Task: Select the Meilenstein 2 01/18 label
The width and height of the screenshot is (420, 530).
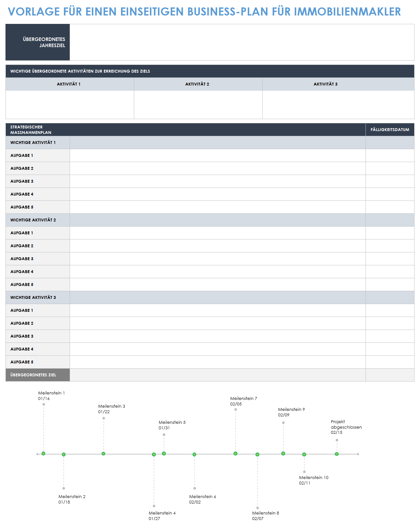Action: pyautogui.click(x=72, y=499)
